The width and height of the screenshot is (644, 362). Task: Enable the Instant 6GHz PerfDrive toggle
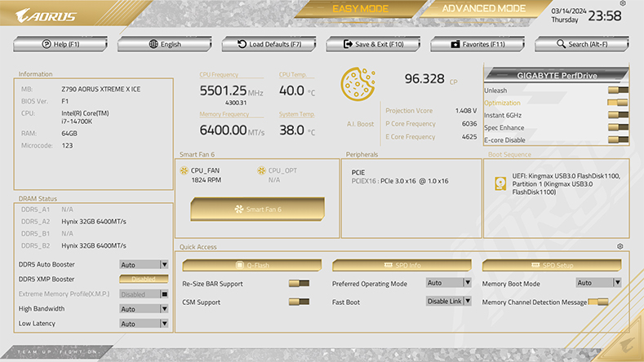click(618, 115)
